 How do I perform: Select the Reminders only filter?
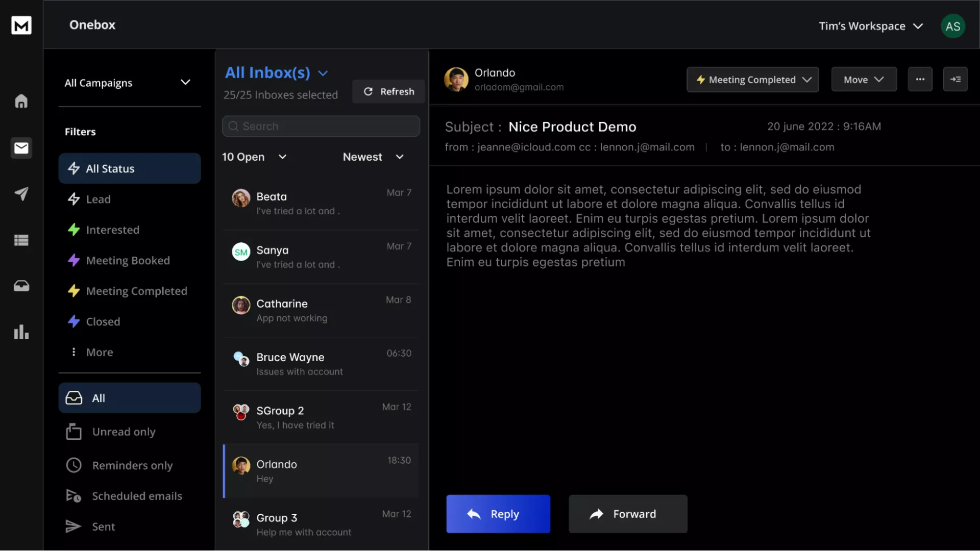132,465
